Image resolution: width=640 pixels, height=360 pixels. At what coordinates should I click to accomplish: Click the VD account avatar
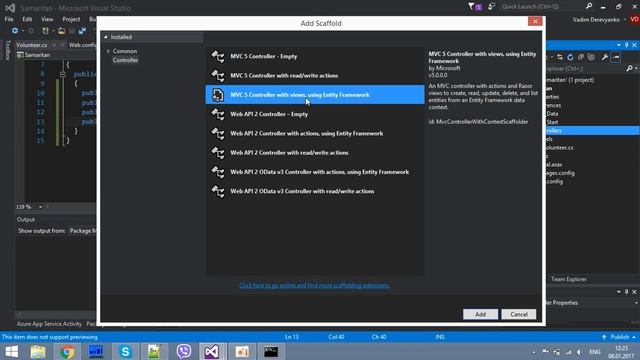click(x=634, y=20)
